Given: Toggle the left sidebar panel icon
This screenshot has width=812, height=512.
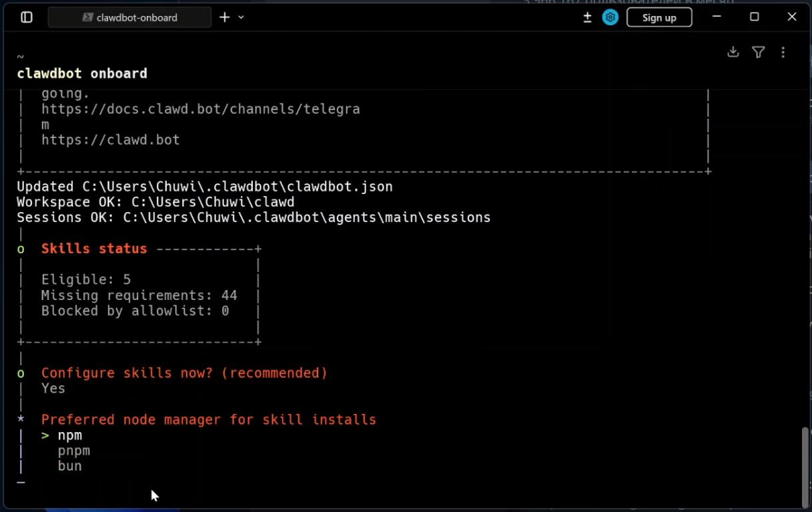Looking at the screenshot, I should click(27, 17).
